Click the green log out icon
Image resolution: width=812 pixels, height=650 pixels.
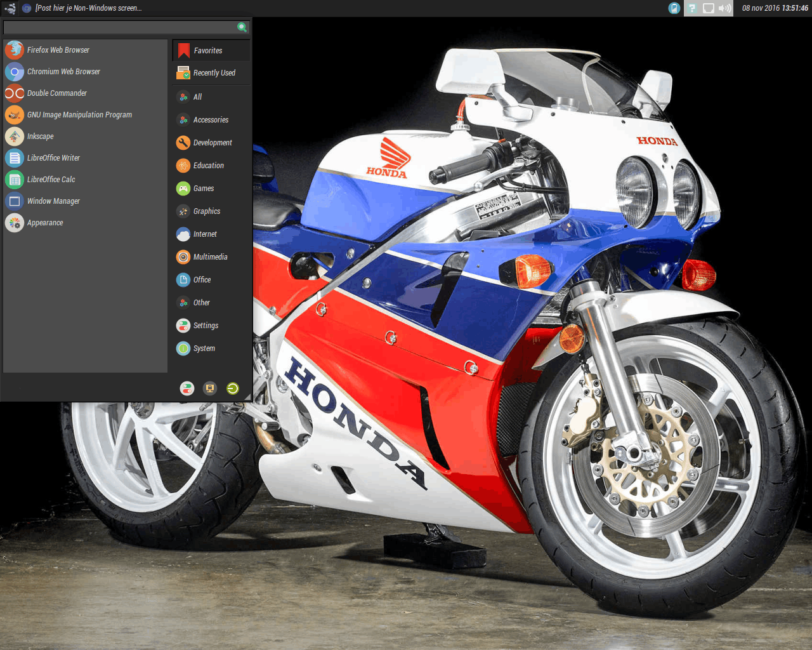(233, 388)
